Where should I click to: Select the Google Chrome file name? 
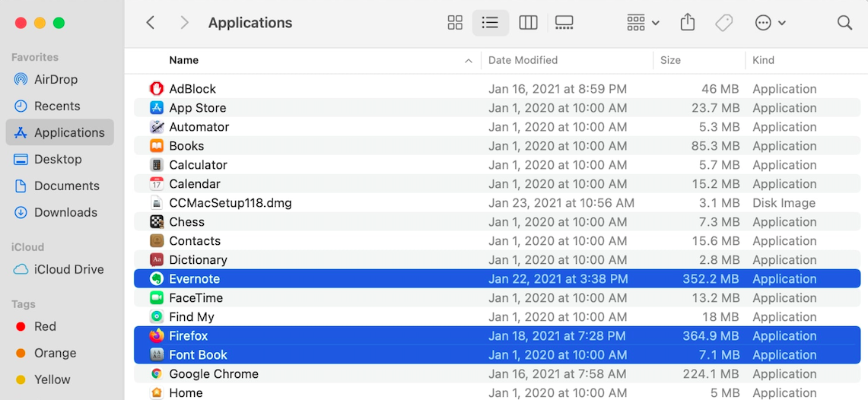[x=214, y=374]
